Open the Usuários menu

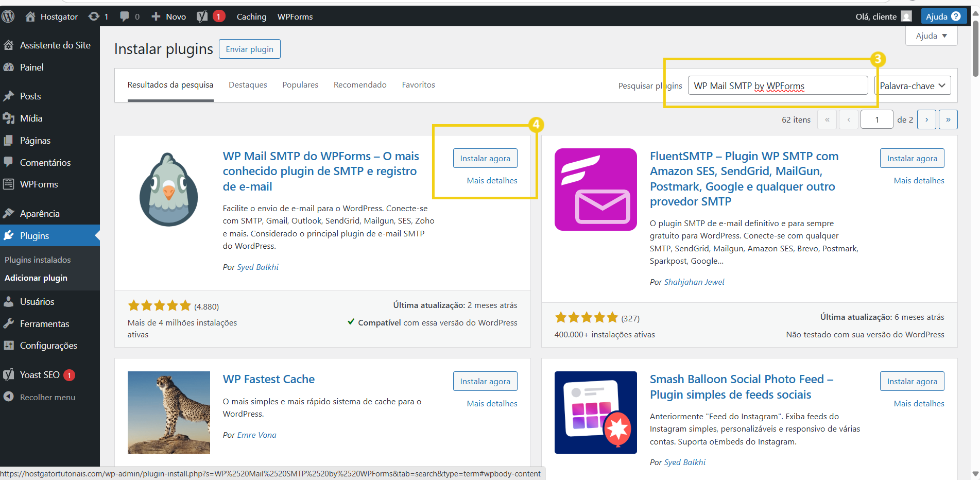(x=50, y=302)
